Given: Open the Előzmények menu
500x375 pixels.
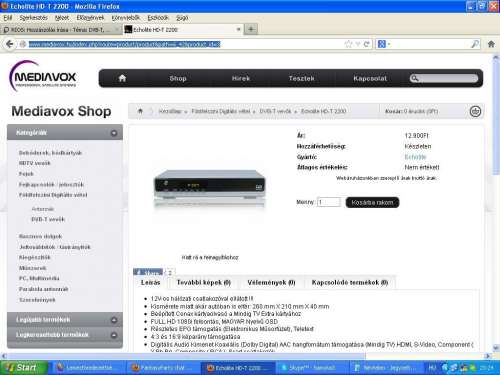Looking at the screenshot, I should [x=90, y=18].
